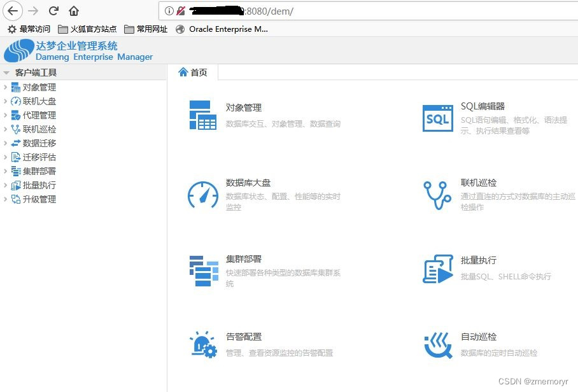Image resolution: width=578 pixels, height=392 pixels.
Task: Go to browser home with the house icon
Action: tap(74, 11)
